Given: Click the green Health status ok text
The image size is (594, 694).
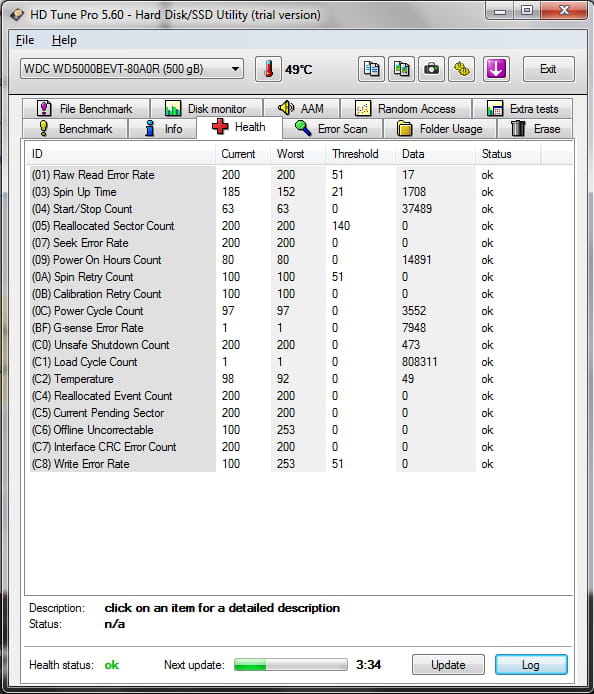Looking at the screenshot, I should pos(112,665).
